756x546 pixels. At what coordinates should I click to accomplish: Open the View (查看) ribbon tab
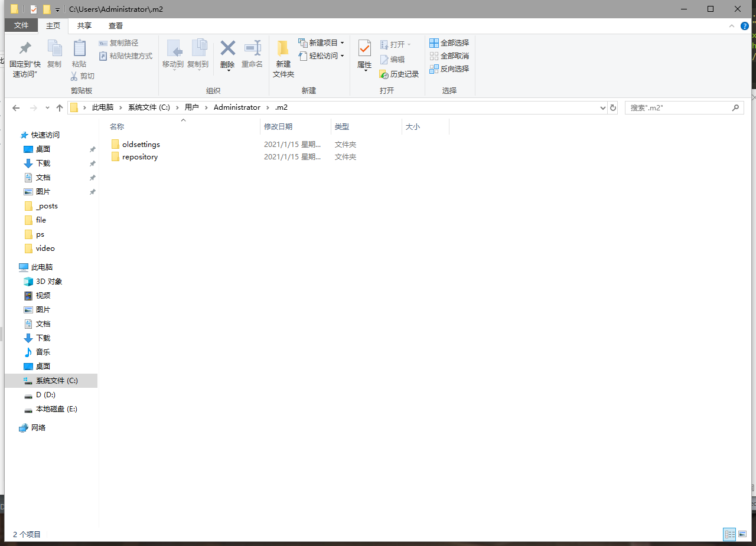116,26
